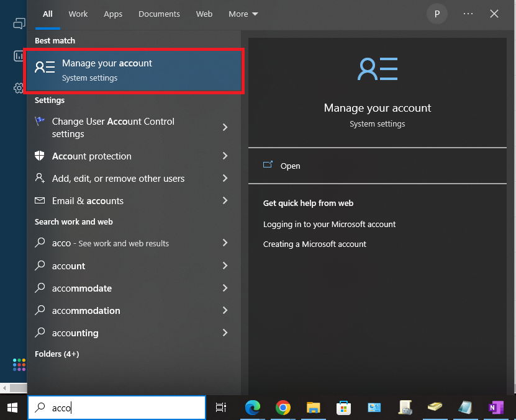
Task: Switch to the Web tab
Action: coord(204,14)
